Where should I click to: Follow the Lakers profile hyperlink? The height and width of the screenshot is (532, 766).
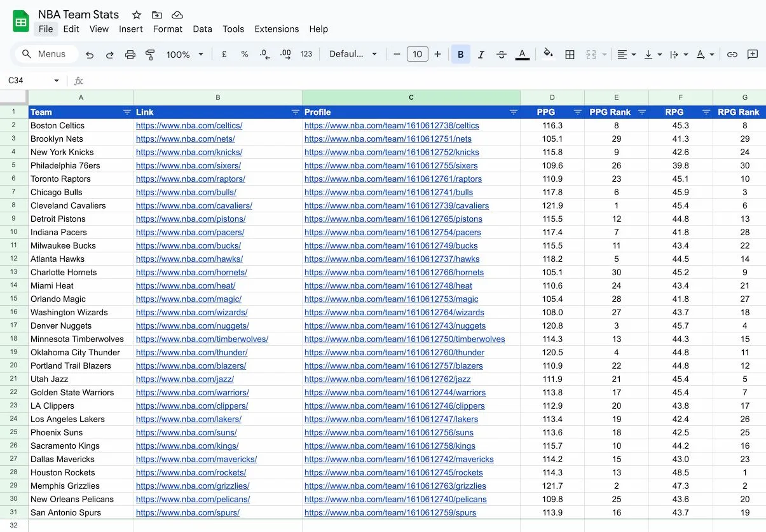click(391, 419)
